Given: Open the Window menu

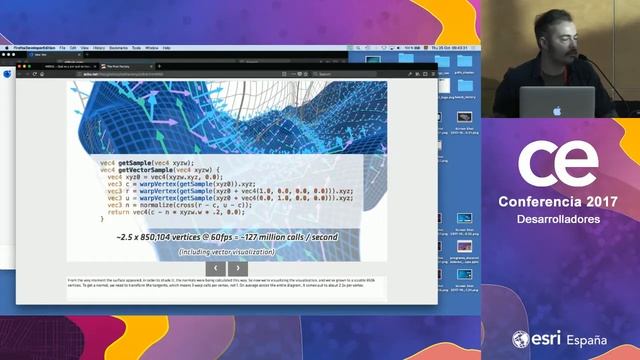Looking at the screenshot, I should [x=152, y=48].
